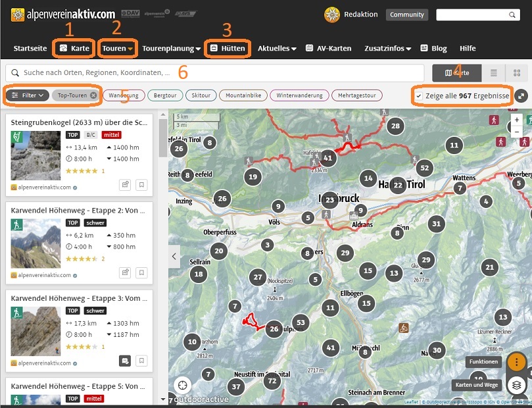Zoom out on the map
532x408 pixels.
[x=517, y=132]
